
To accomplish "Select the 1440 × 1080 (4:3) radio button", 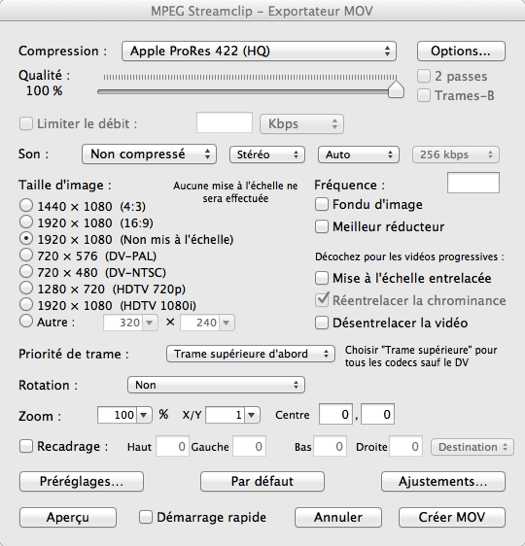I will click(x=26, y=205).
